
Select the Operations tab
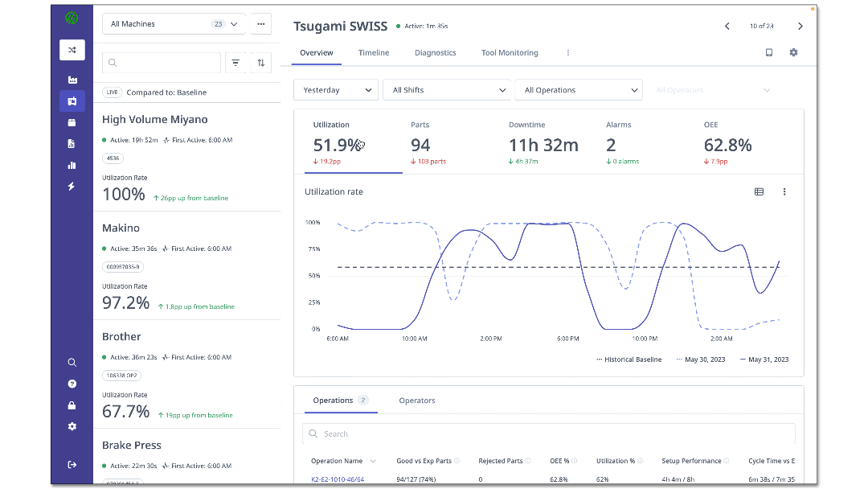pyautogui.click(x=341, y=401)
